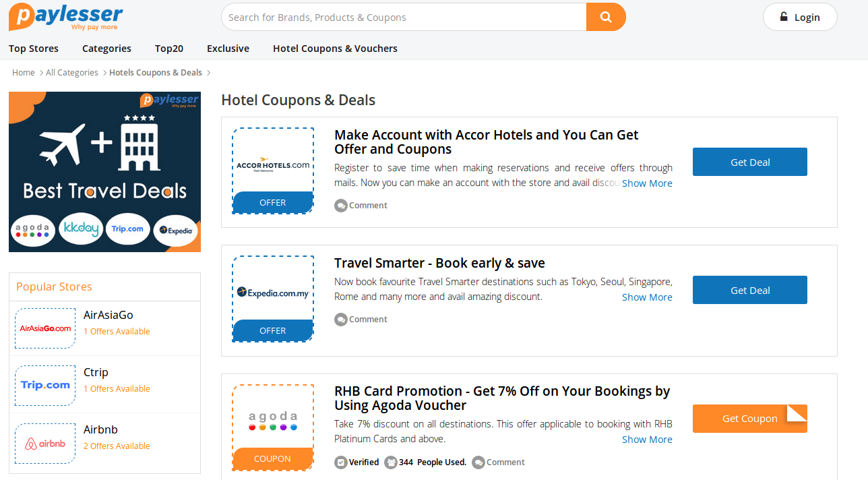Open the Airbnb store logo
868x480 pixels.
pos(45,444)
